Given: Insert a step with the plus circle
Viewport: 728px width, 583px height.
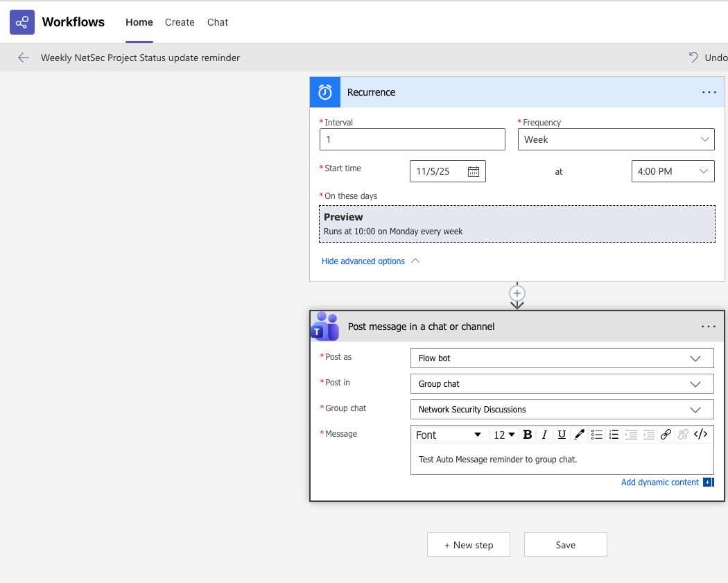Looking at the screenshot, I should [517, 293].
